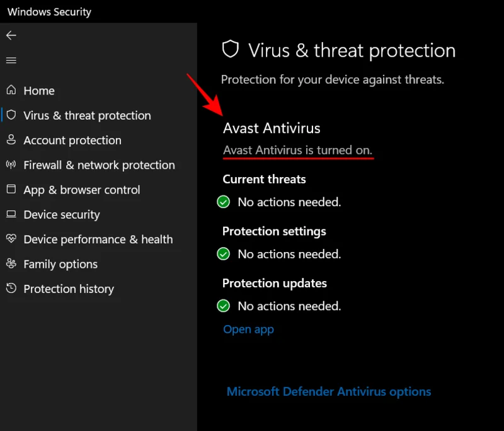Expand Microsoft Defender Antivirus options
The width and height of the screenshot is (504, 431).
[329, 391]
